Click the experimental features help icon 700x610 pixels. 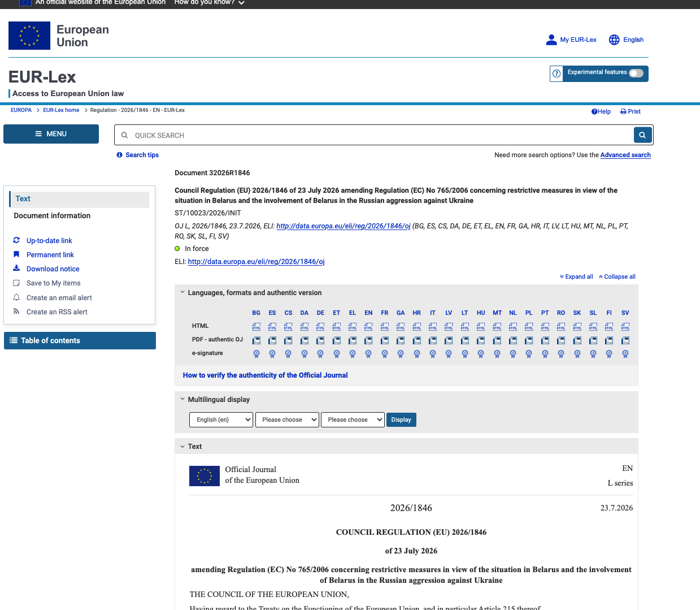point(556,73)
